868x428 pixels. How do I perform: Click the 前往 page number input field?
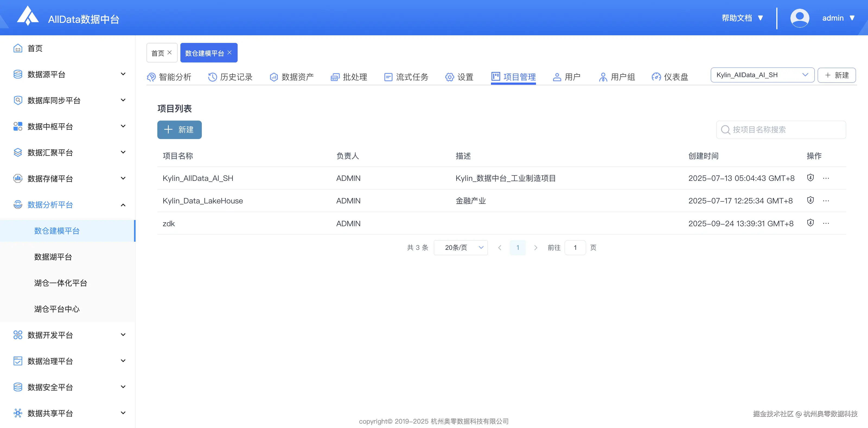pyautogui.click(x=575, y=247)
